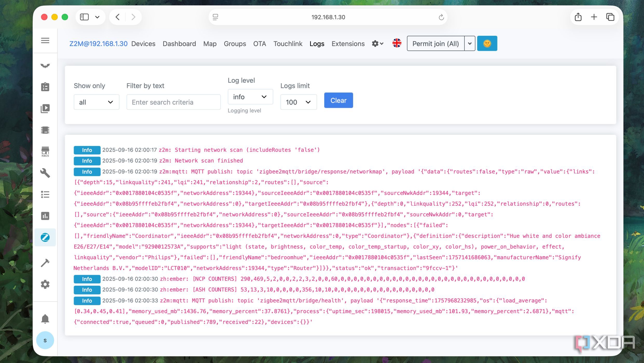Open the OTA tab
Image resolution: width=644 pixels, height=363 pixels.
click(259, 44)
